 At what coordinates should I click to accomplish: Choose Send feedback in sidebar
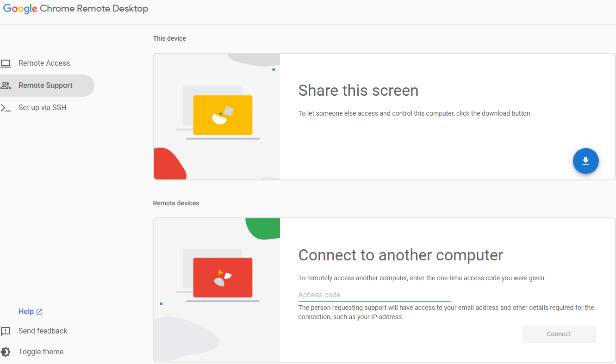click(x=43, y=331)
